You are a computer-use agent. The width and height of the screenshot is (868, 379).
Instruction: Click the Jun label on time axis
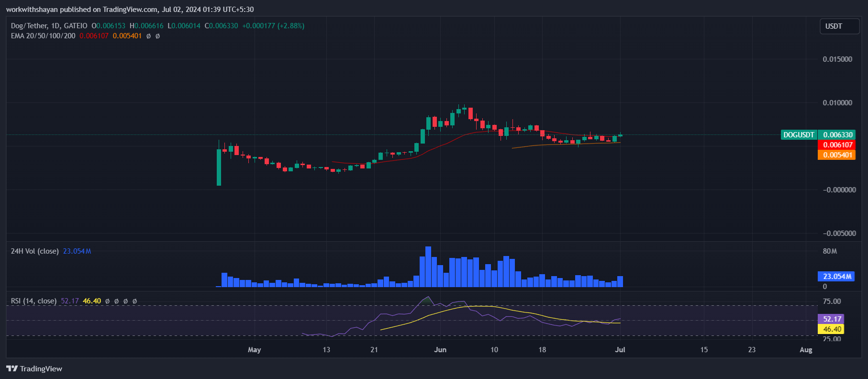click(440, 350)
